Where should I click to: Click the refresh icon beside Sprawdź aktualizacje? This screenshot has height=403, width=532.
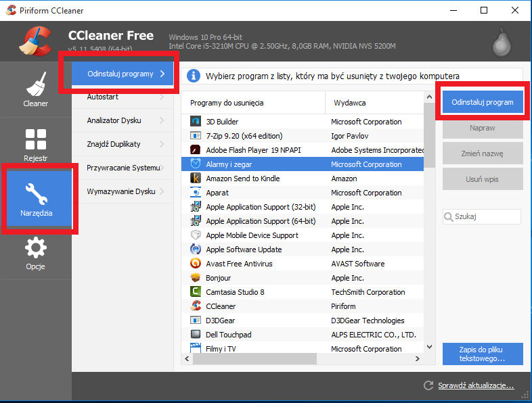click(428, 385)
